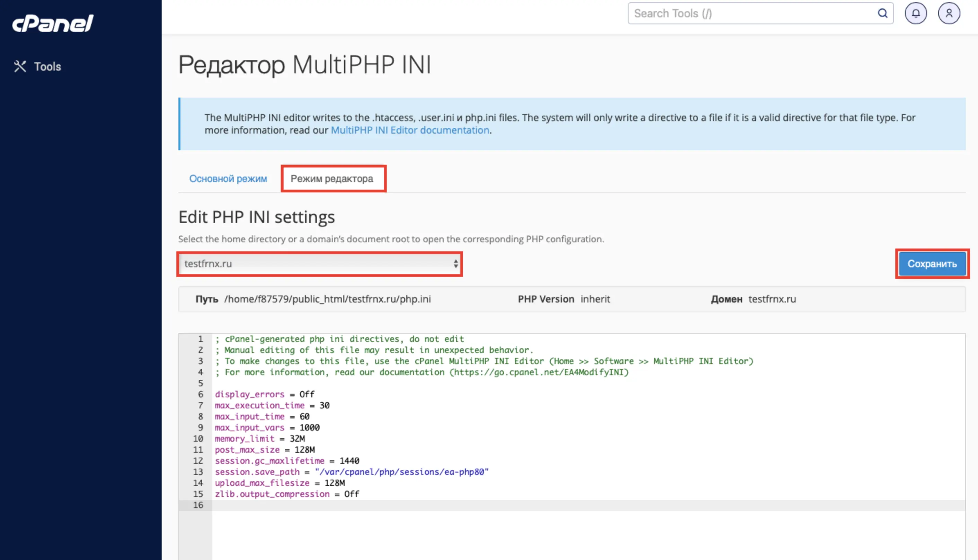Viewport: 978px width, 560px height.
Task: Click the PHP Version inherit value
Action: [595, 299]
